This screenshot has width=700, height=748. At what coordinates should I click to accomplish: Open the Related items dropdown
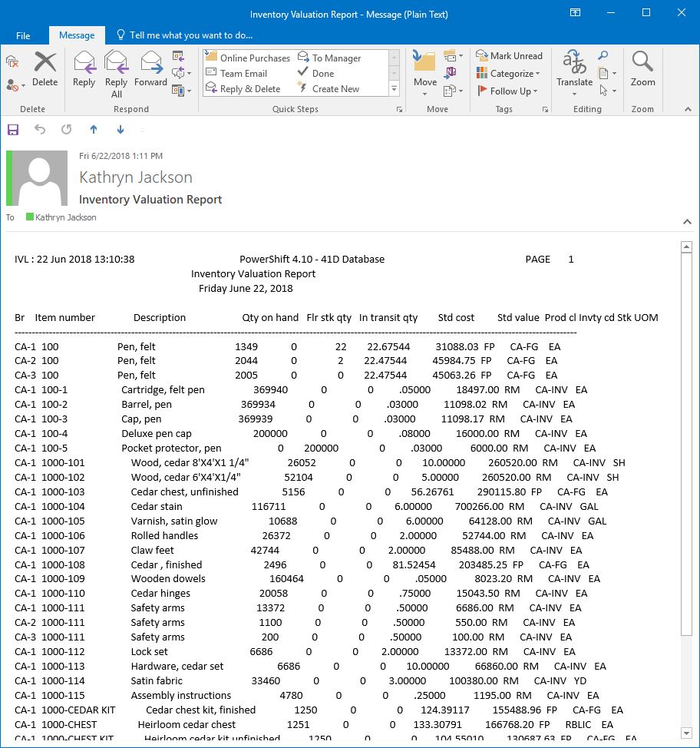pyautogui.click(x=607, y=73)
